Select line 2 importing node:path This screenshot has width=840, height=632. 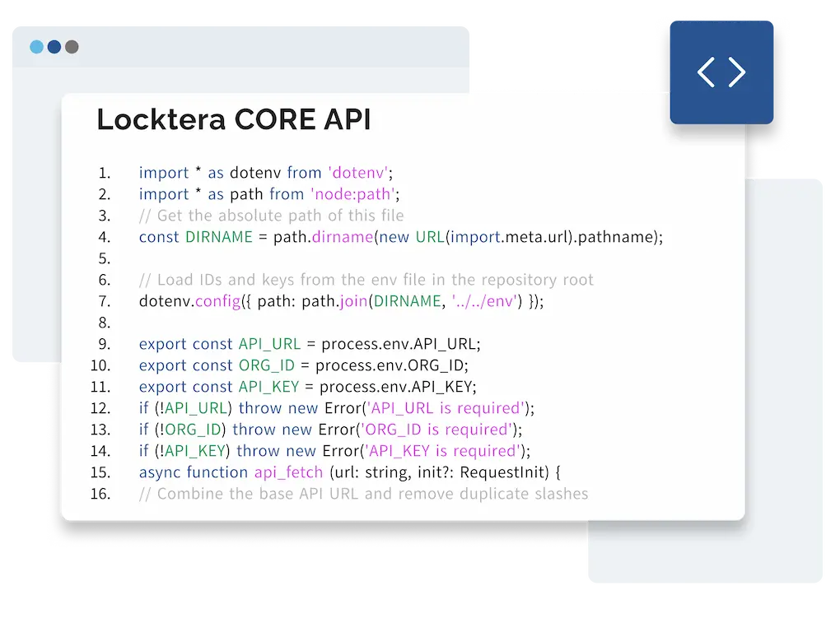[269, 194]
